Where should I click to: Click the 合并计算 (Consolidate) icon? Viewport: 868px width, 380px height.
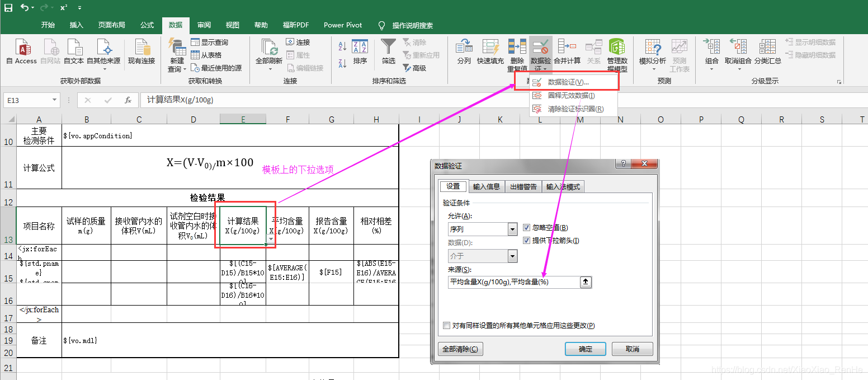pyautogui.click(x=567, y=51)
